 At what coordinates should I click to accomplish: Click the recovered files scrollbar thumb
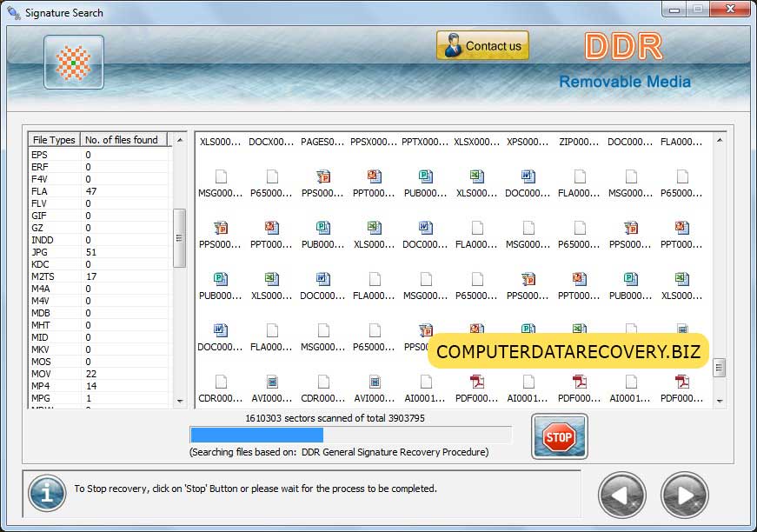[720, 368]
